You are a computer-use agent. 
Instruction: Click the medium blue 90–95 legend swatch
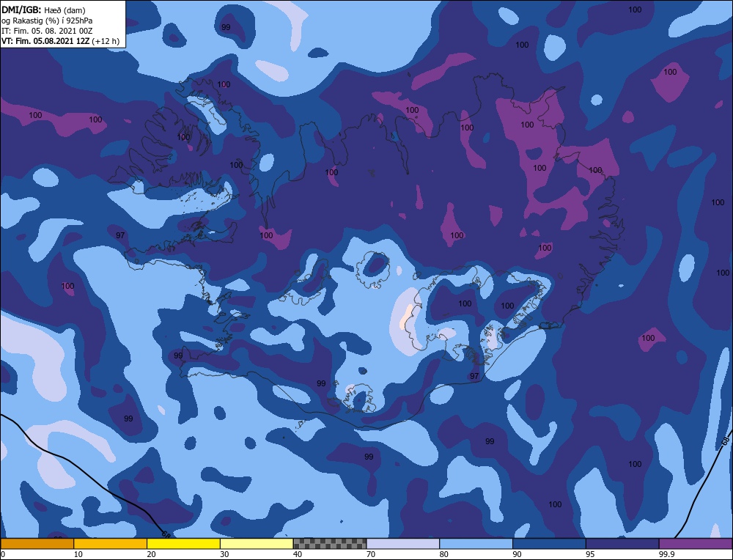click(x=549, y=544)
